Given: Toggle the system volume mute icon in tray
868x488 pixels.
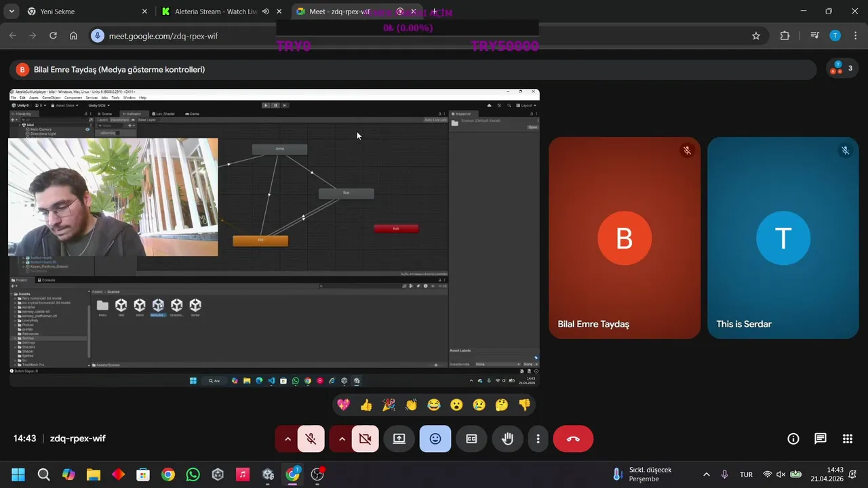Looking at the screenshot, I should [x=781, y=474].
